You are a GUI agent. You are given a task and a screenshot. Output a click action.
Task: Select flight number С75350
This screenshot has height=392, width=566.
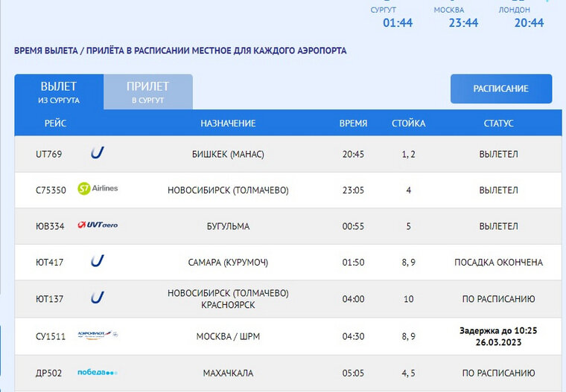[51, 190]
